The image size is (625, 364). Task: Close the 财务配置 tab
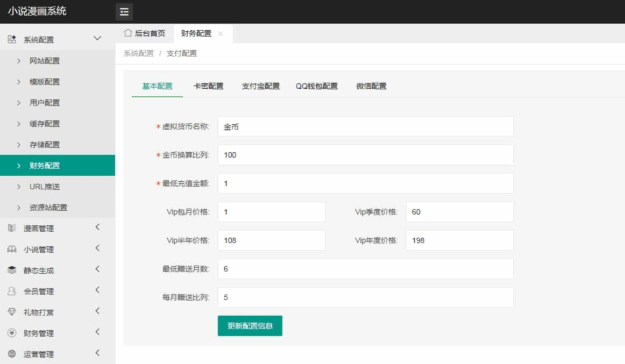tap(221, 33)
